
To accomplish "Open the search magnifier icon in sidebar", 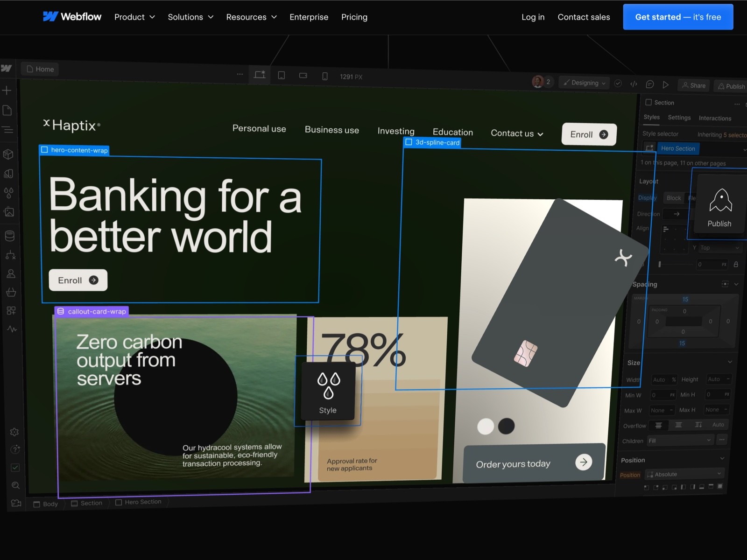I will pos(15,485).
